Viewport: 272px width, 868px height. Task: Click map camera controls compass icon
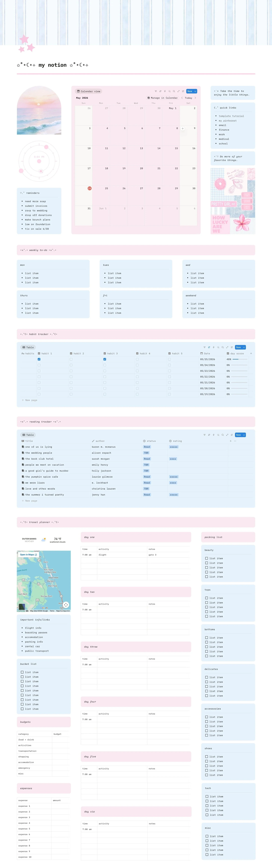66,605
